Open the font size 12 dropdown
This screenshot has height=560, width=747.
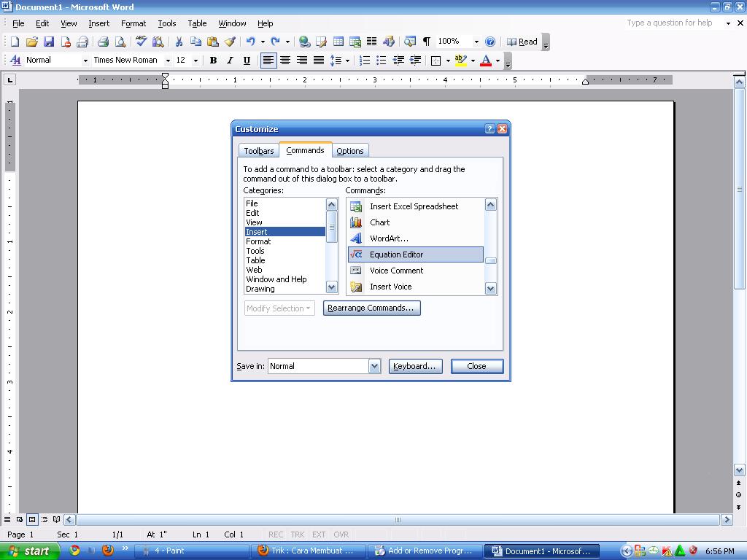coord(196,61)
